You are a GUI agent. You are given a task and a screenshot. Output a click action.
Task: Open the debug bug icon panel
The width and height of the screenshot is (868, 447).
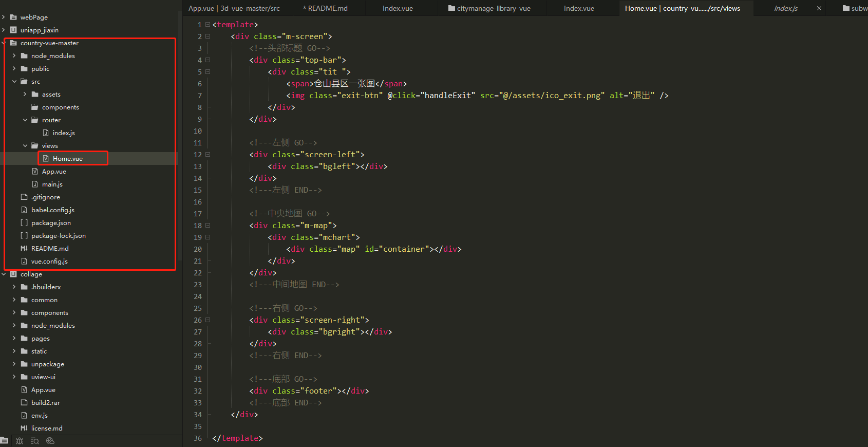[x=20, y=441]
